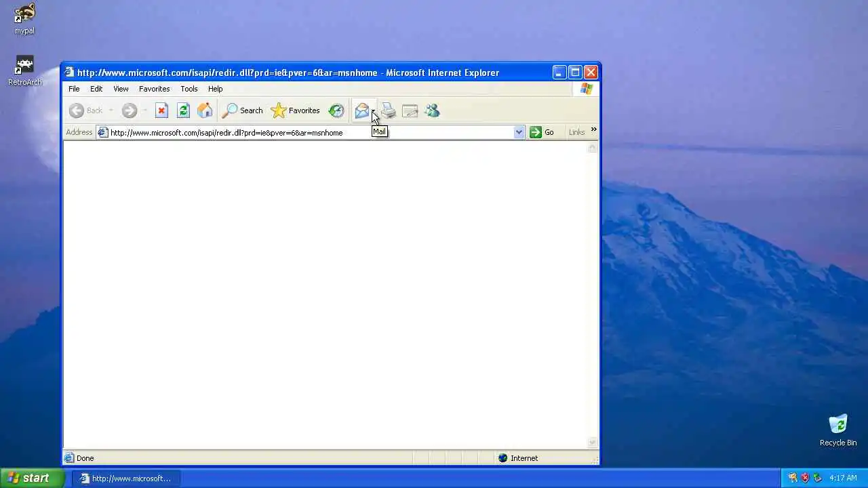This screenshot has width=868, height=488.
Task: Open the Messenger people icon
Action: 432,110
